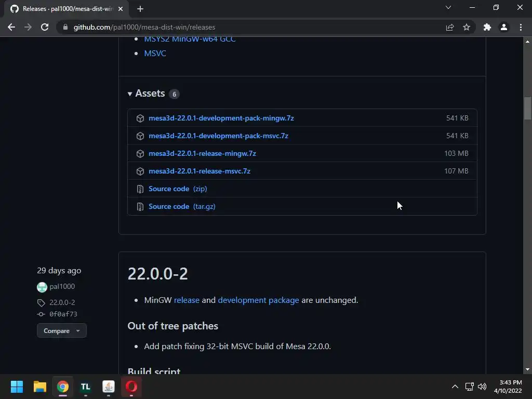Go back to the previous page
Viewport: 532px width, 399px height.
point(11,27)
